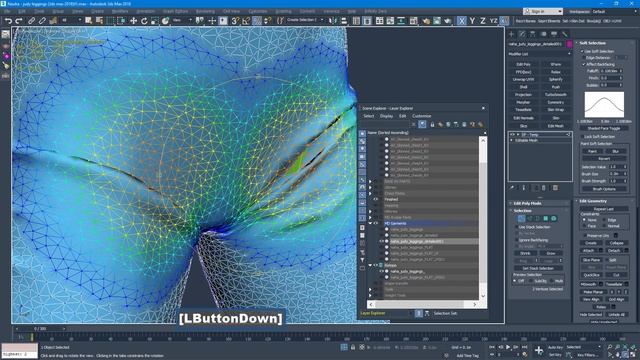This screenshot has width=640, height=360.
Task: Open the Create command panel tab
Action: pyautogui.click(x=511, y=34)
